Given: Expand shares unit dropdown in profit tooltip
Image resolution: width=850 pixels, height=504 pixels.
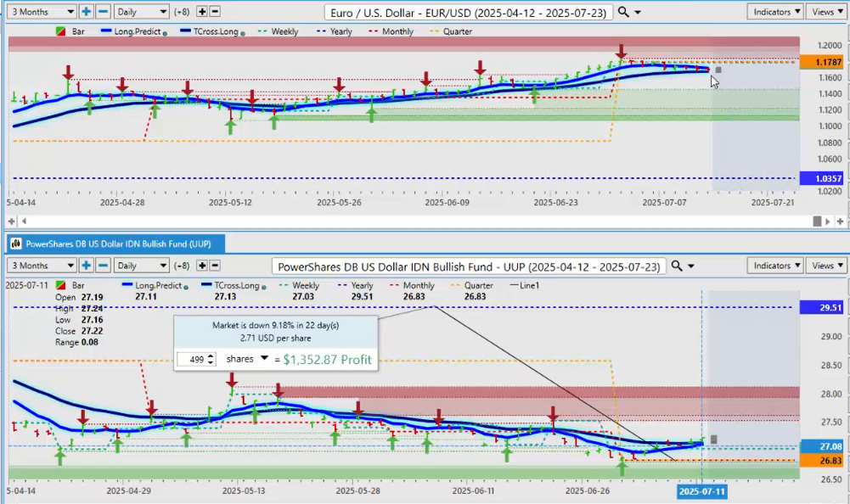Looking at the screenshot, I should pyautogui.click(x=264, y=359).
